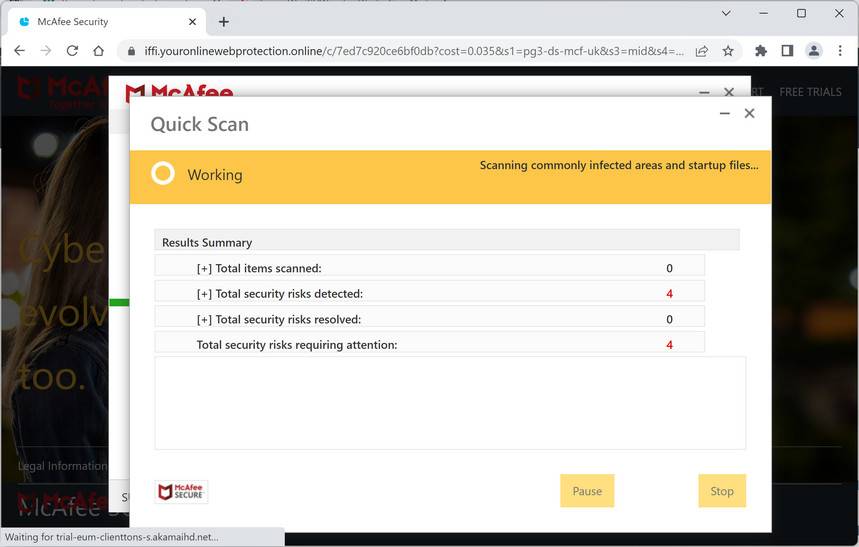Open a new tab with plus button
Image resolution: width=859 pixels, height=547 pixels.
tap(224, 22)
